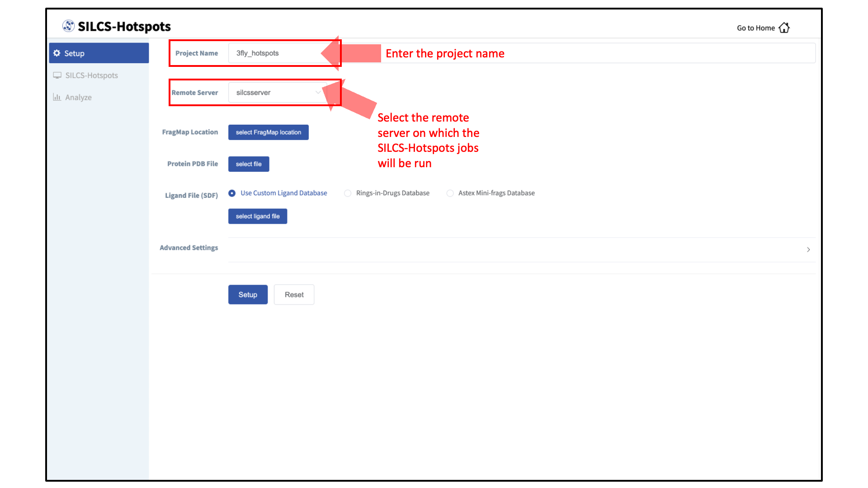Open the Remote Server dropdown
The height and width of the screenshot is (488, 868).
[278, 92]
